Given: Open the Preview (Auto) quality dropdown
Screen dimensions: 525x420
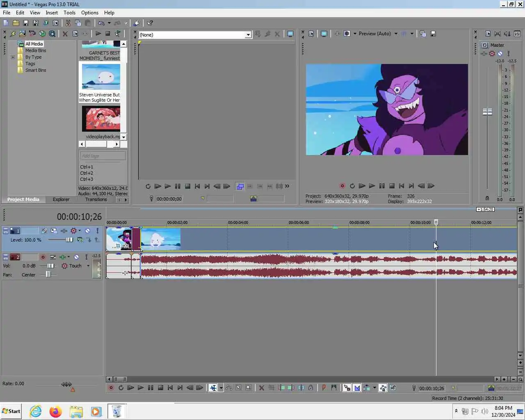Looking at the screenshot, I should 396,34.
